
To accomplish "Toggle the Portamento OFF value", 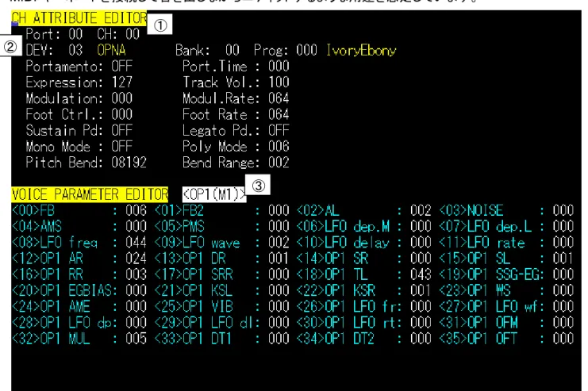I will point(122,67).
